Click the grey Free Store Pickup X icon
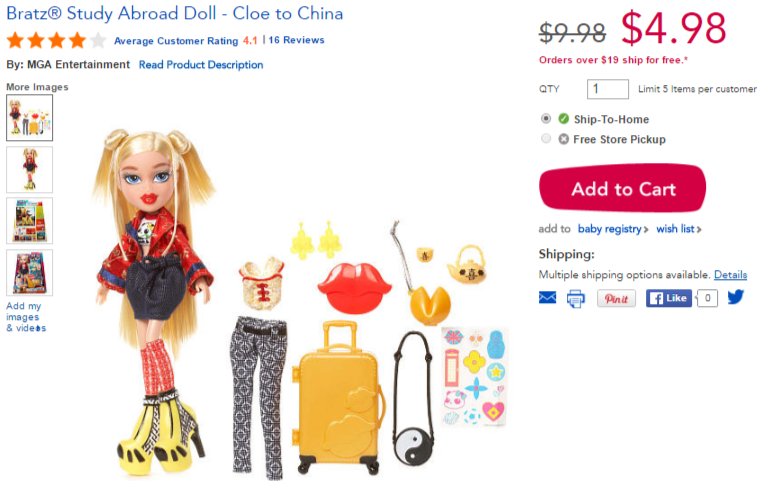The width and height of the screenshot is (764, 481). pyautogui.click(x=564, y=139)
